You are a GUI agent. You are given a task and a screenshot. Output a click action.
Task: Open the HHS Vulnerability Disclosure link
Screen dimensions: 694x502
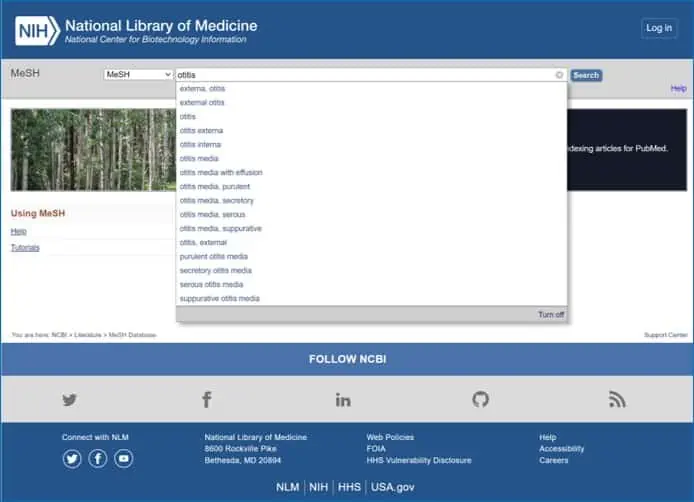click(x=418, y=461)
